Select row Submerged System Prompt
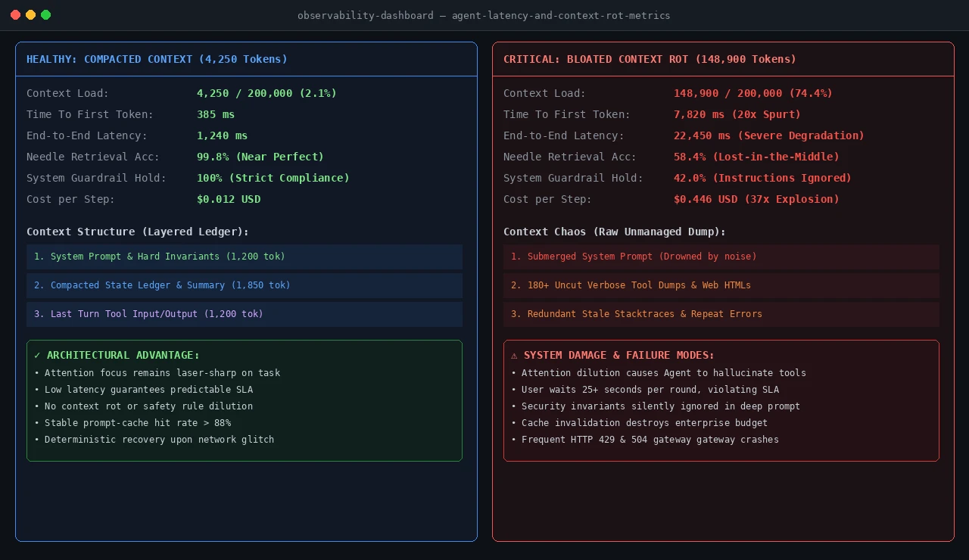Viewport: 969px width, 560px height. point(721,257)
